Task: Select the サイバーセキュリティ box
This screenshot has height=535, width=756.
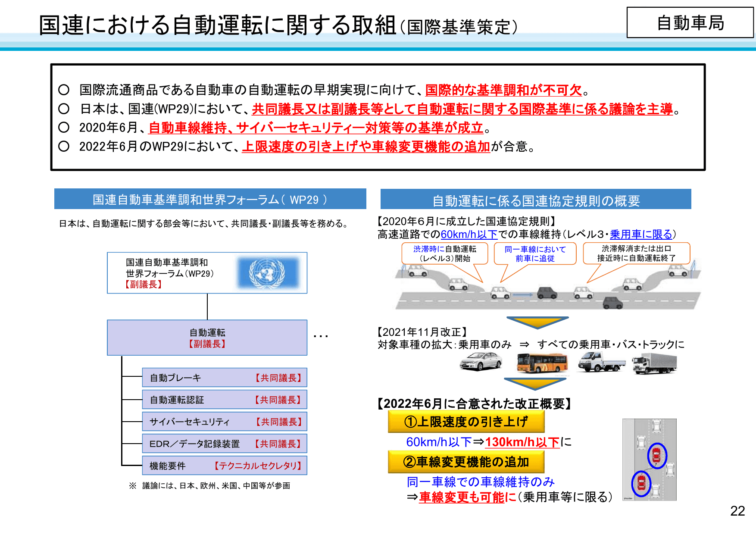Action: click(225, 422)
